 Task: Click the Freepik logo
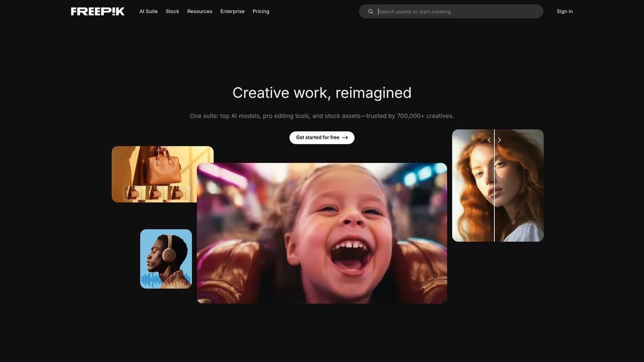pos(97,11)
